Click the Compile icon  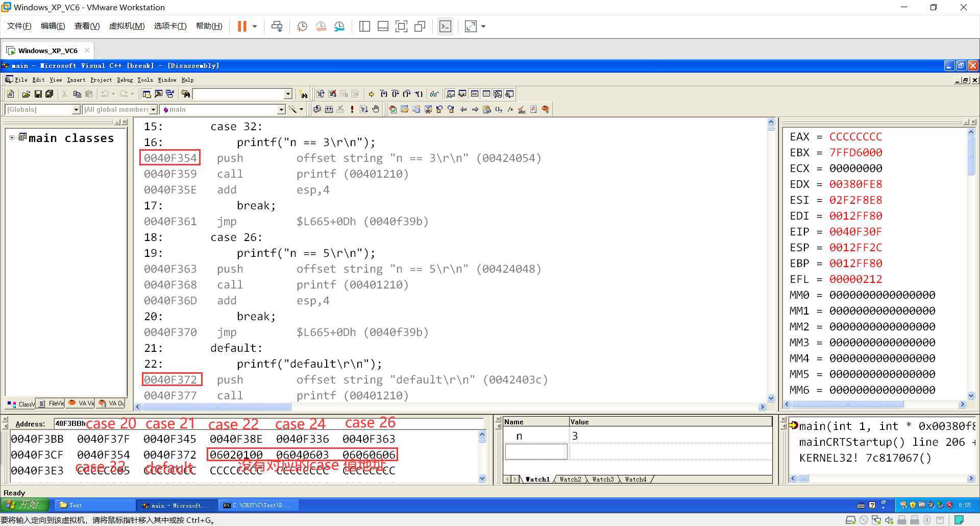pyautogui.click(x=317, y=109)
